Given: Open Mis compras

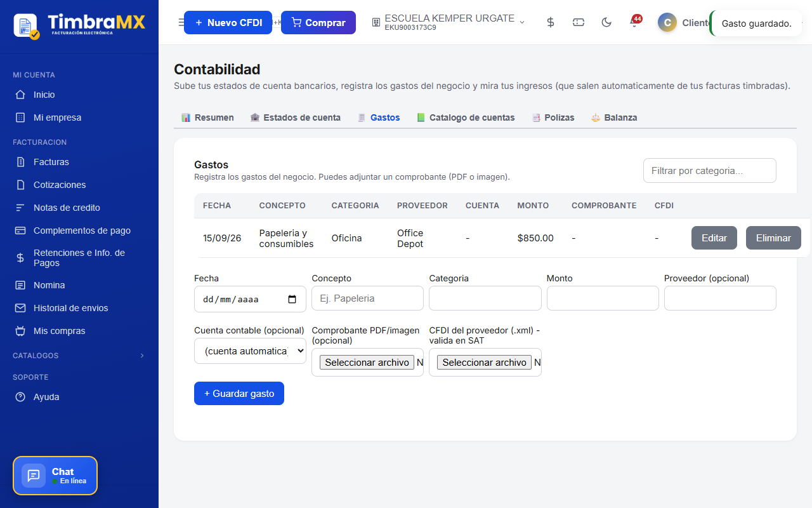Looking at the screenshot, I should pos(79,331).
